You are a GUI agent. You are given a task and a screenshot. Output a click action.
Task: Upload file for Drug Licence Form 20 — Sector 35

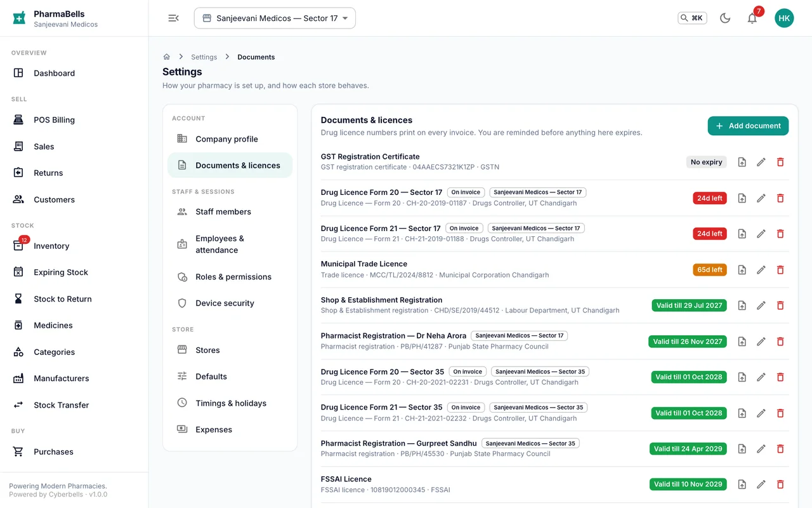point(742,377)
